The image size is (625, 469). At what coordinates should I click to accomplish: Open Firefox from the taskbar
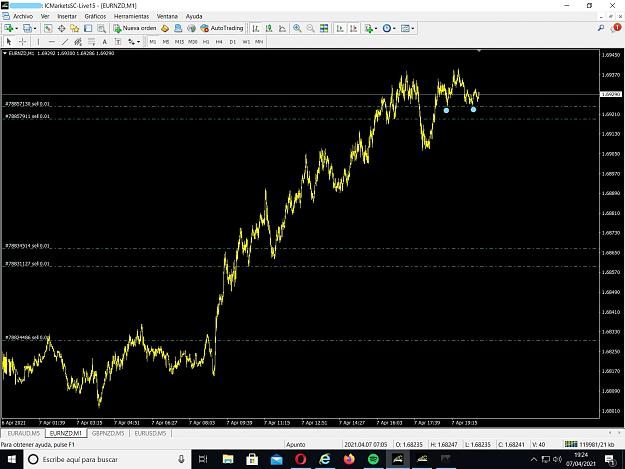point(349,459)
